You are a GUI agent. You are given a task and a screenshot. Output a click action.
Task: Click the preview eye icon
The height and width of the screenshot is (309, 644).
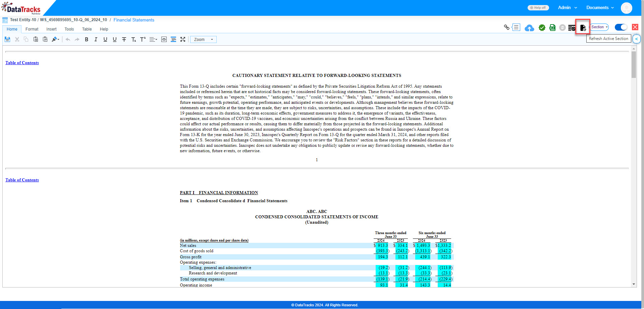164,40
